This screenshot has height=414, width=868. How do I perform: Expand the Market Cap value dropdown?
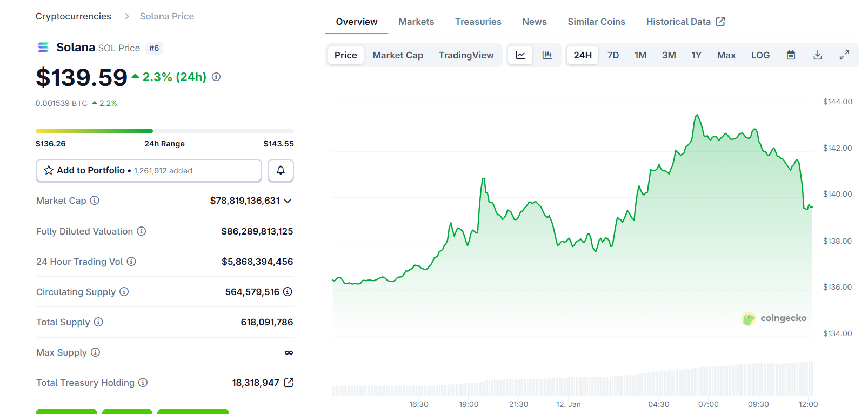click(288, 201)
